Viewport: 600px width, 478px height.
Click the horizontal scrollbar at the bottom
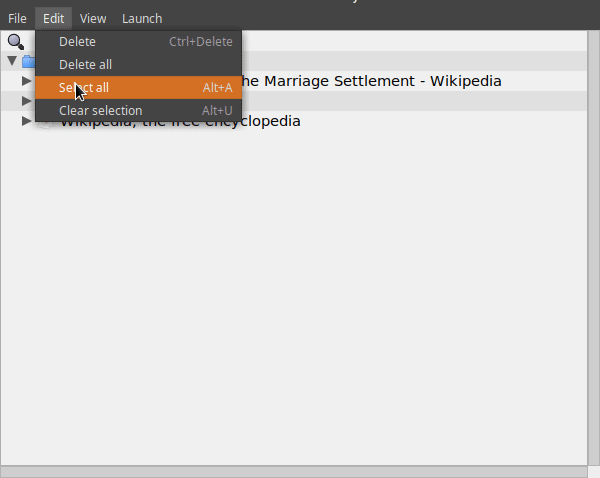click(293, 471)
